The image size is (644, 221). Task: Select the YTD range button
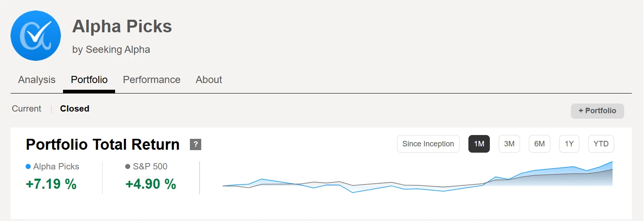click(601, 144)
